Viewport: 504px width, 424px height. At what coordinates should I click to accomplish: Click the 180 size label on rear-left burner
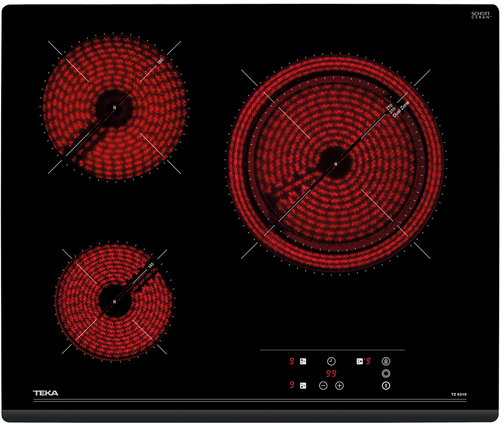[160, 61]
